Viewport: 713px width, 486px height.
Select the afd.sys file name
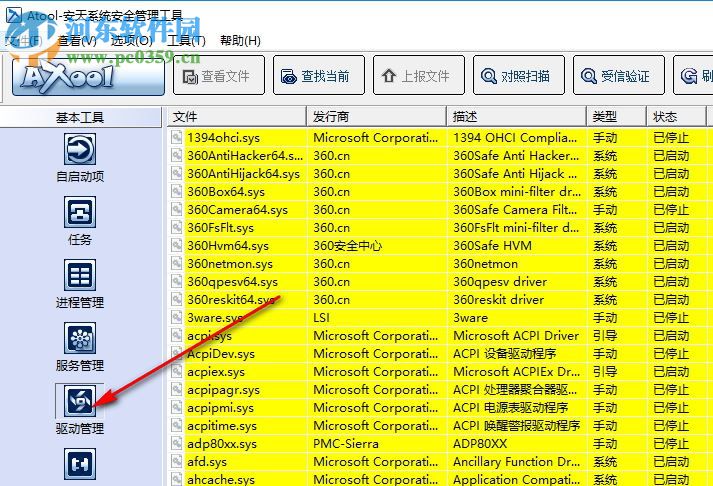click(x=207, y=462)
